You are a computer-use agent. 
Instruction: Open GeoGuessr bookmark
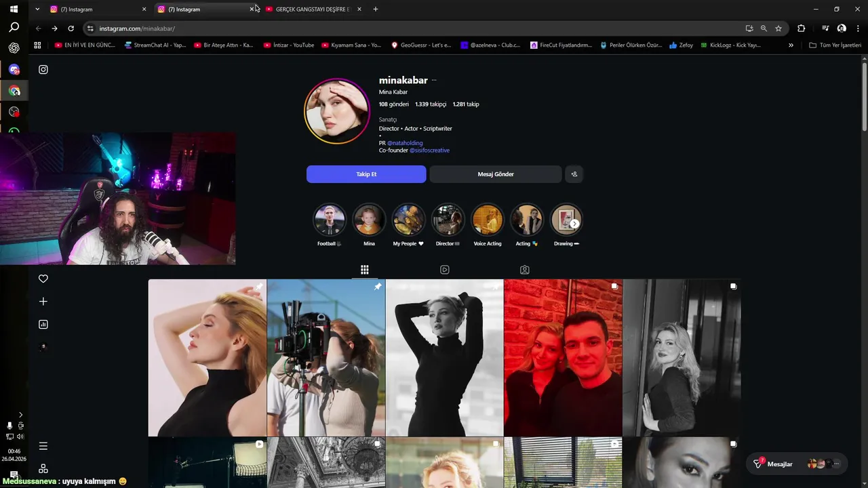click(421, 45)
